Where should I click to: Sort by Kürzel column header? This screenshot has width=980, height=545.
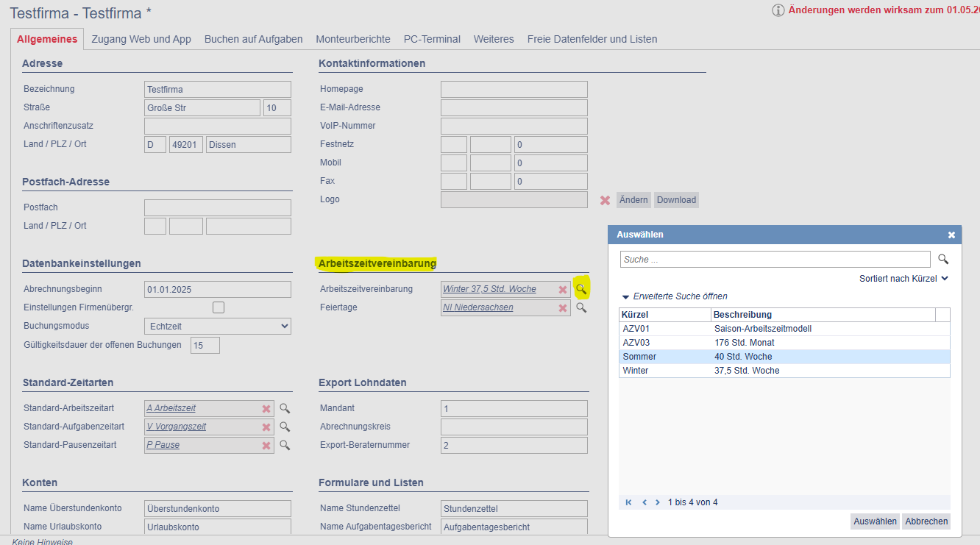click(x=665, y=315)
